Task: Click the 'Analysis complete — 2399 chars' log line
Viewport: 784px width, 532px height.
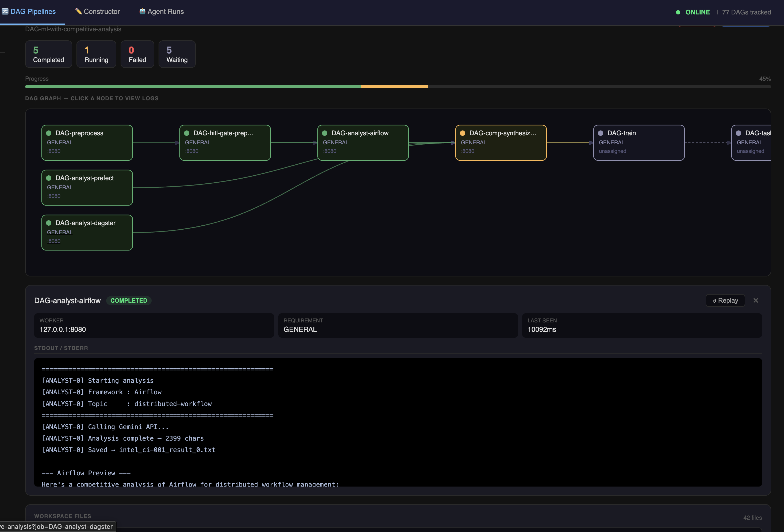Action: [x=122, y=438]
